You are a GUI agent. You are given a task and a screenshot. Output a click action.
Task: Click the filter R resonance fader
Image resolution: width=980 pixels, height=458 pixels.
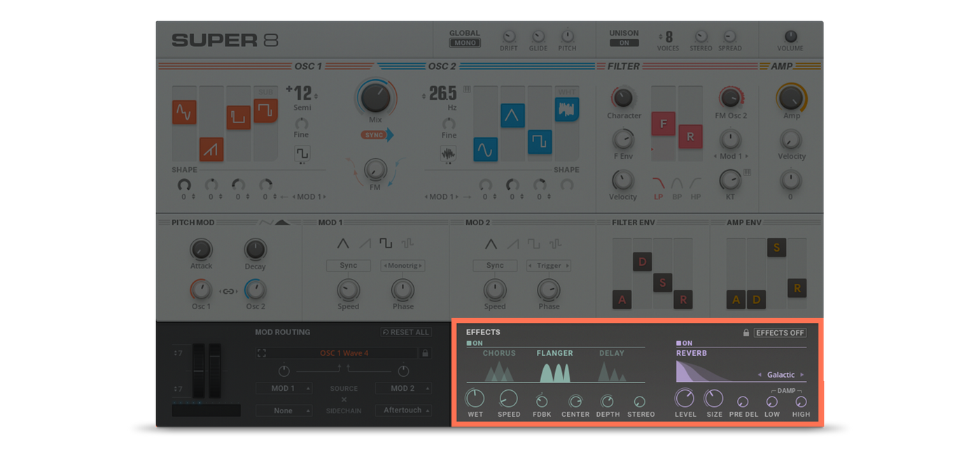[x=690, y=136]
